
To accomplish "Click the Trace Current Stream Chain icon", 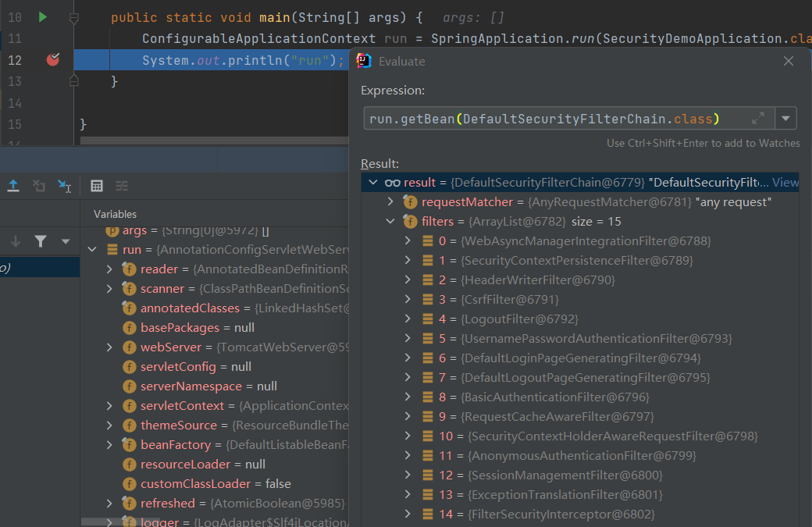I will click(x=122, y=186).
